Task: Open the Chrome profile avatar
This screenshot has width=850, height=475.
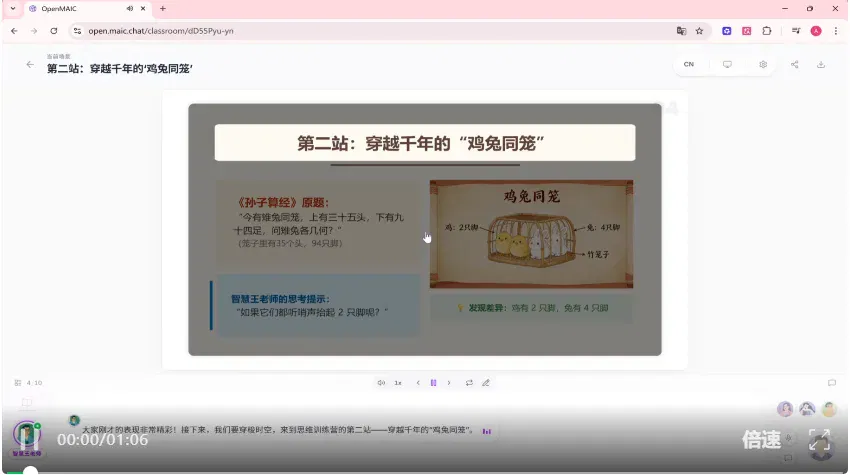Action: pos(816,31)
